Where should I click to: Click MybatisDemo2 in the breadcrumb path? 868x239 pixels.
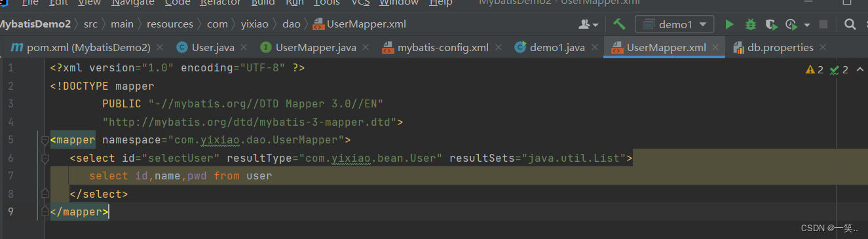(x=35, y=24)
